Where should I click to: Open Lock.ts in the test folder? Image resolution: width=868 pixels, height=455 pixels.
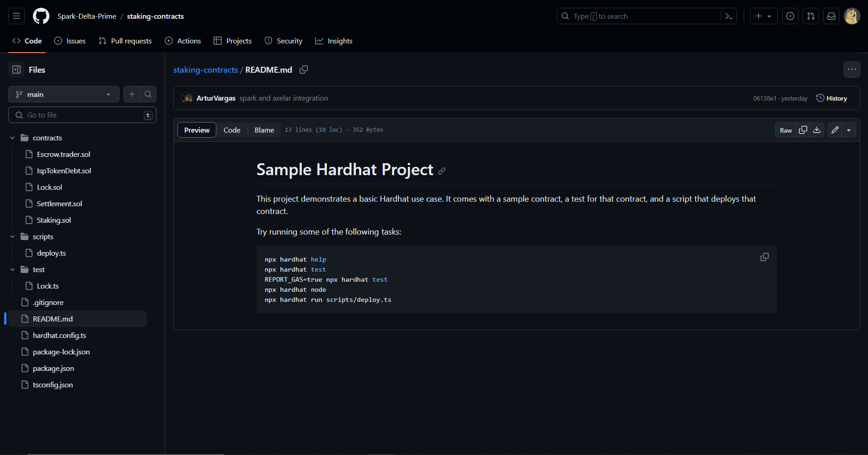(x=48, y=286)
